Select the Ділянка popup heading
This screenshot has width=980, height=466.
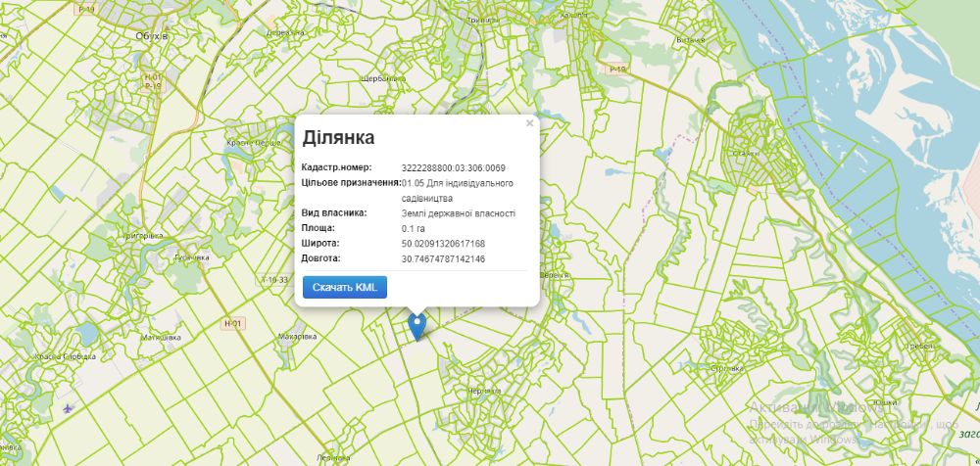pyautogui.click(x=338, y=138)
